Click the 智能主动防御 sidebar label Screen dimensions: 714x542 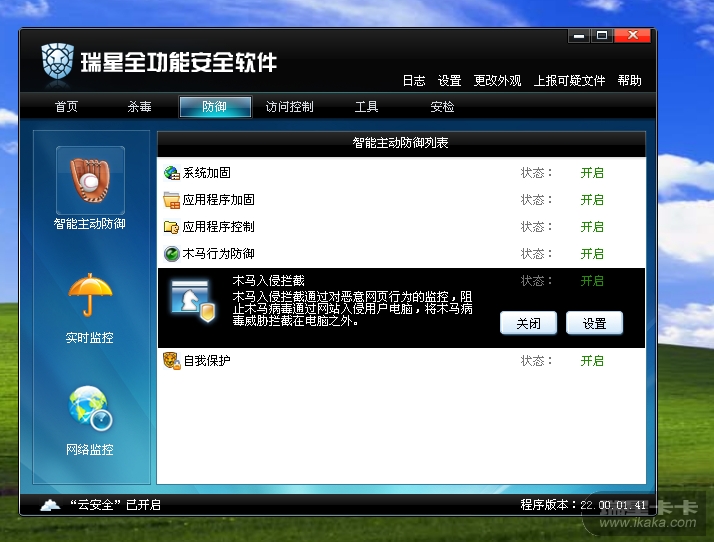tap(90, 224)
